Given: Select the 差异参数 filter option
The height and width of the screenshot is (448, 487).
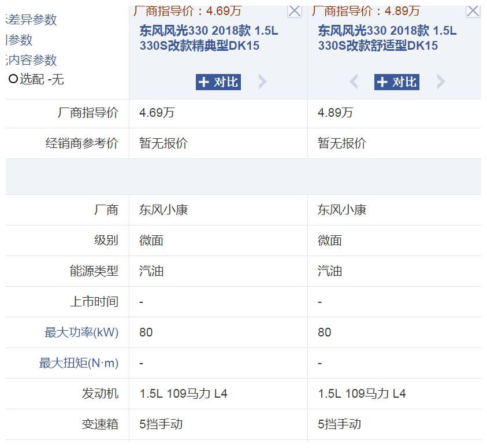Looking at the screenshot, I should click(x=31, y=20).
